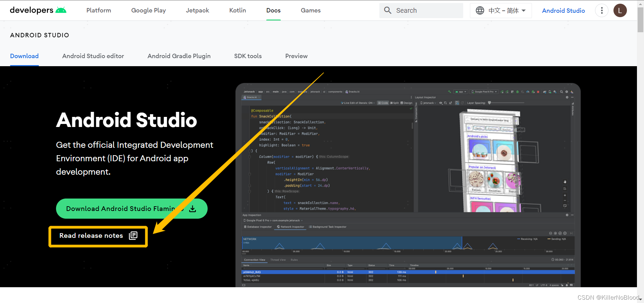Switch to the Preview tab
Image resolution: width=644 pixels, height=303 pixels.
[x=297, y=56]
